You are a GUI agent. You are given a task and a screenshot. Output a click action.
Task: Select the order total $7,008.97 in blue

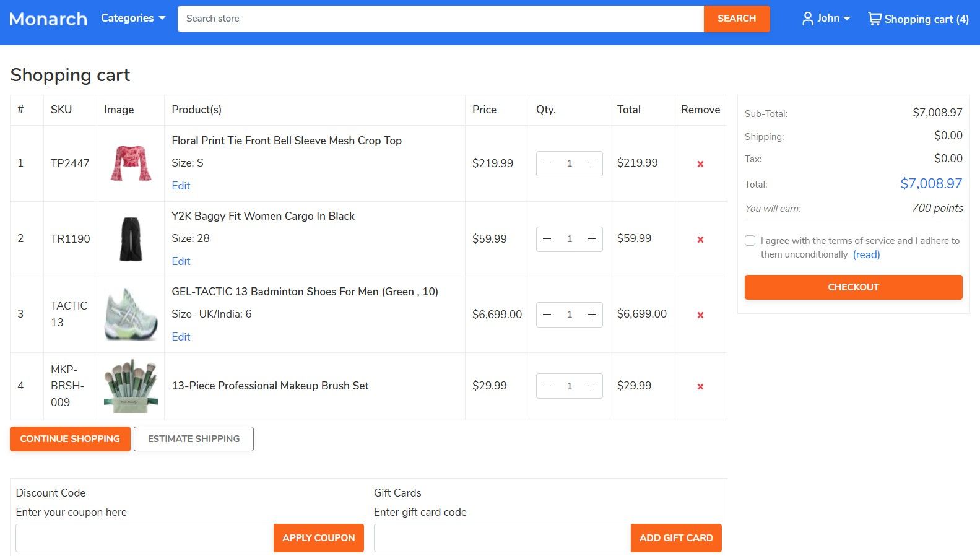[x=931, y=184]
